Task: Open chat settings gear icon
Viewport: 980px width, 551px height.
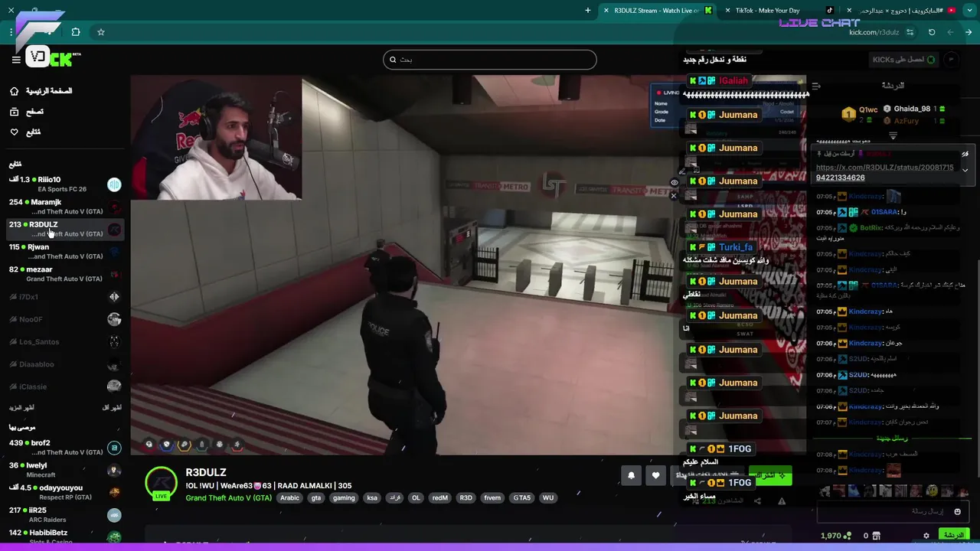Action: (926, 536)
